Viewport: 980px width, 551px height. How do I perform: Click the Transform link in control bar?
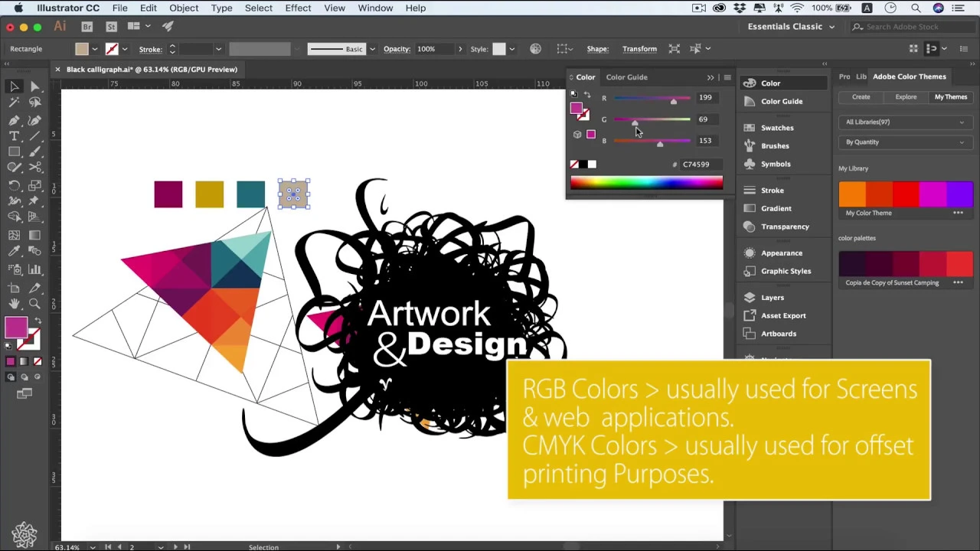click(639, 49)
